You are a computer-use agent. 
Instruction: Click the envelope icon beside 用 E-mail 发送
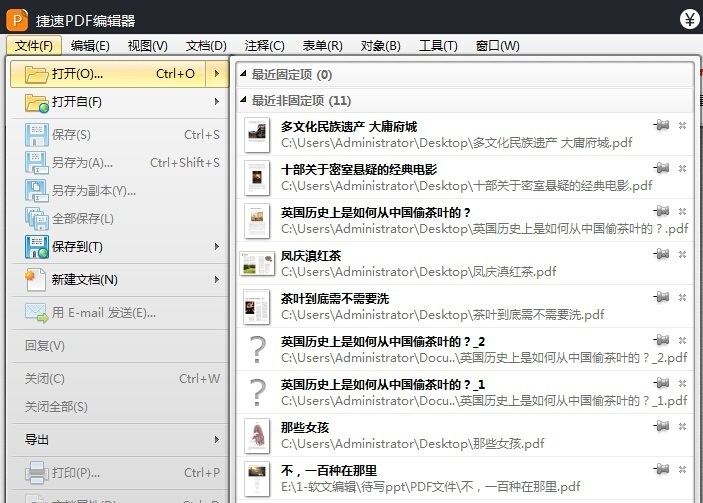pyautogui.click(x=37, y=313)
